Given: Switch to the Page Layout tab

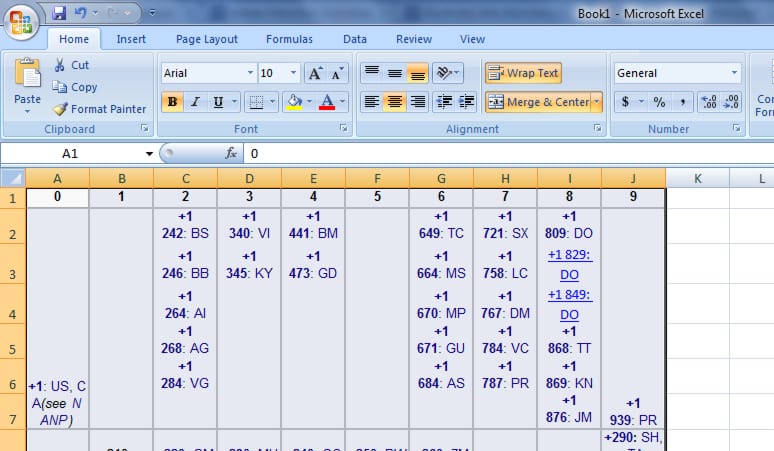Looking at the screenshot, I should pos(207,39).
